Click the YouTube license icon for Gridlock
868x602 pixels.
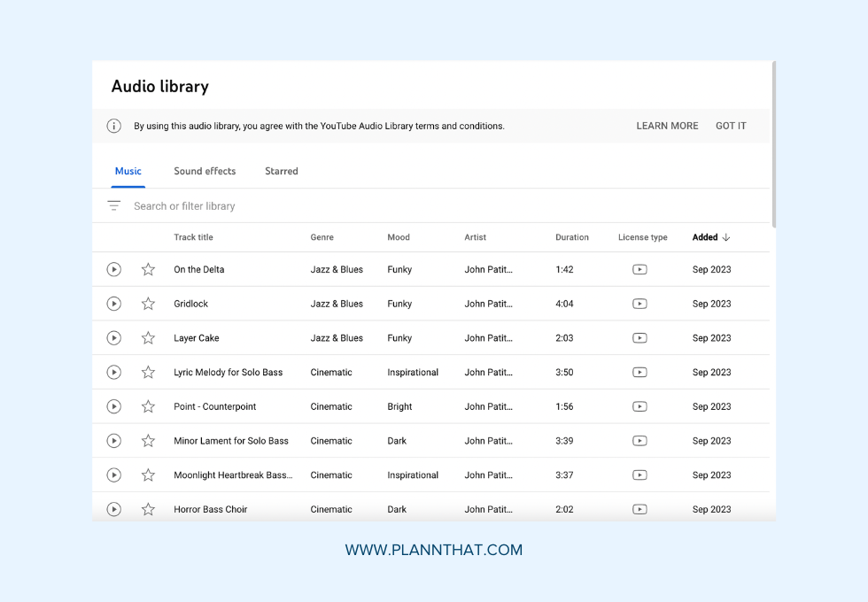point(639,304)
